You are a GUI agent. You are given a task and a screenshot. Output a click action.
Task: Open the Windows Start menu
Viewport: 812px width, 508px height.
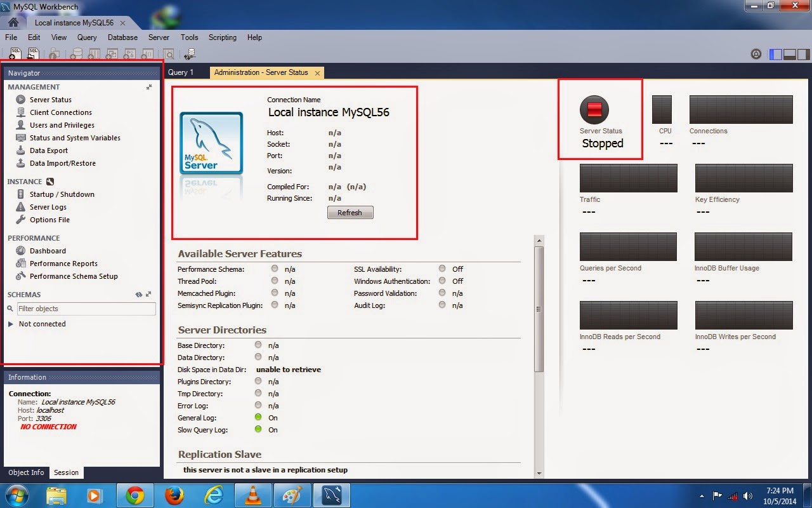click(16, 495)
